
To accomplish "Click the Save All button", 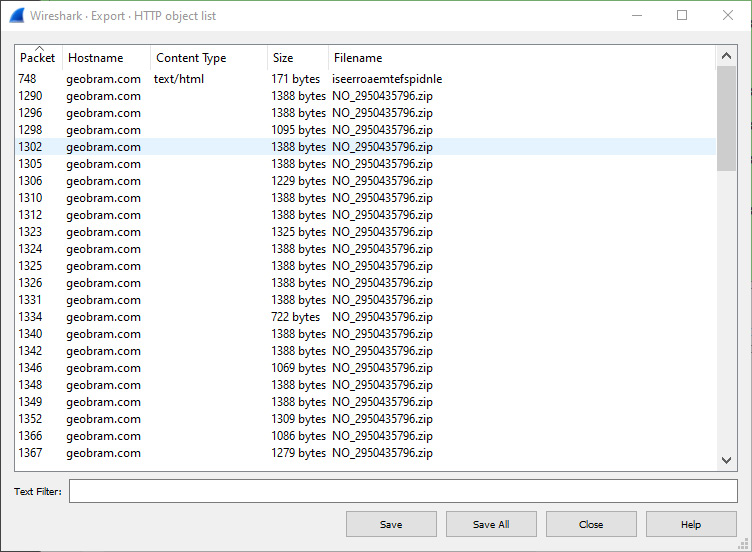I will pyautogui.click(x=491, y=524).
